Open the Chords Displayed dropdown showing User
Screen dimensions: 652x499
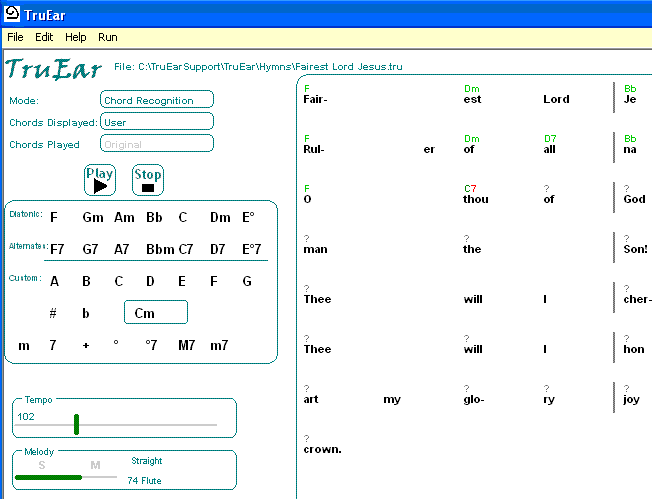click(157, 122)
